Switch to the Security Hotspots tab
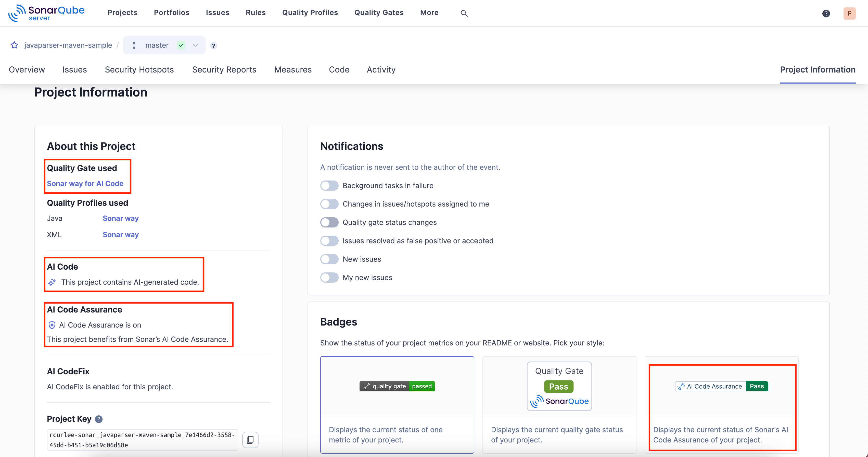The image size is (868, 457). click(139, 69)
